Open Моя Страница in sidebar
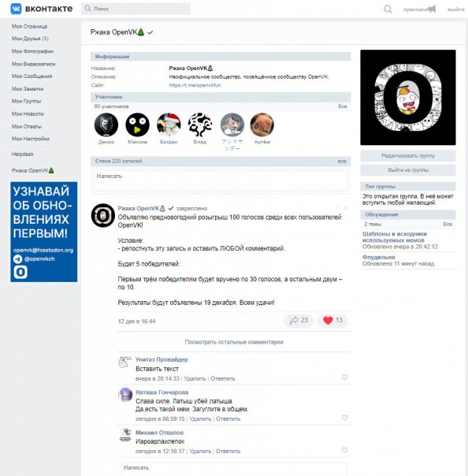 (29, 27)
